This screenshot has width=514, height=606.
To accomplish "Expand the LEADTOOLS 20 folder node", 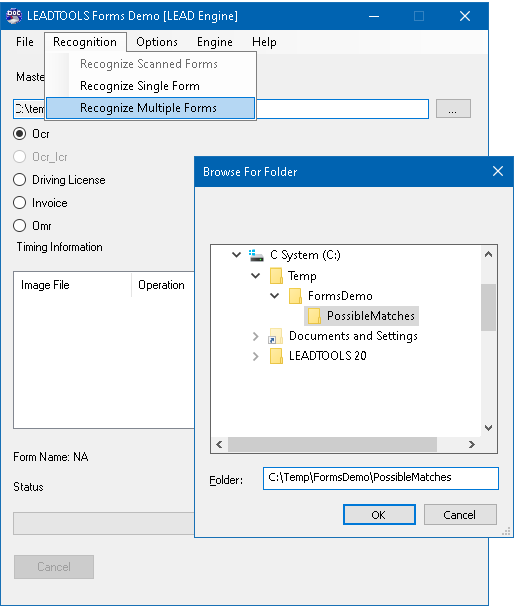I will (x=255, y=356).
